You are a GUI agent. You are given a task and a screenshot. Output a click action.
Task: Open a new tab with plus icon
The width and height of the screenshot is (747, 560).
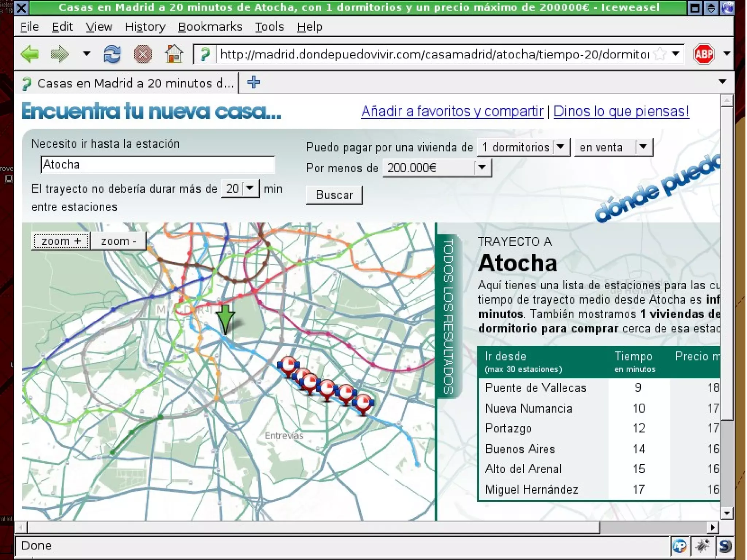[253, 82]
